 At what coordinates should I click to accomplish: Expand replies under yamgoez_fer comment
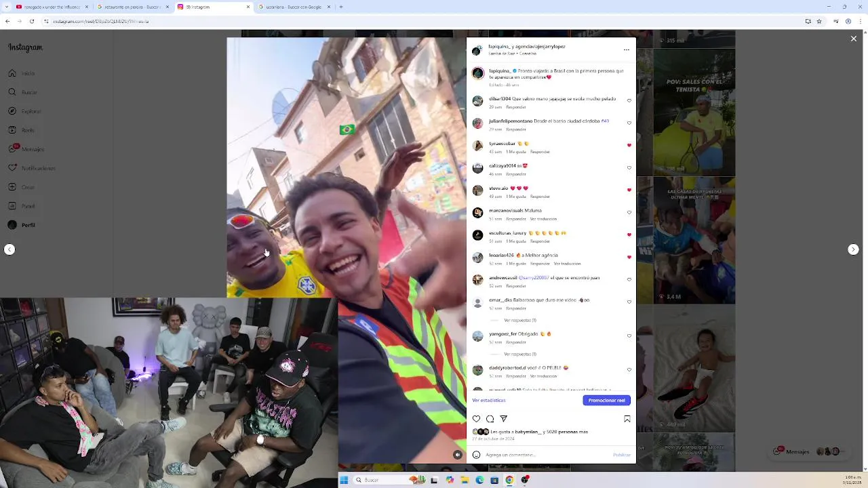tap(520, 354)
